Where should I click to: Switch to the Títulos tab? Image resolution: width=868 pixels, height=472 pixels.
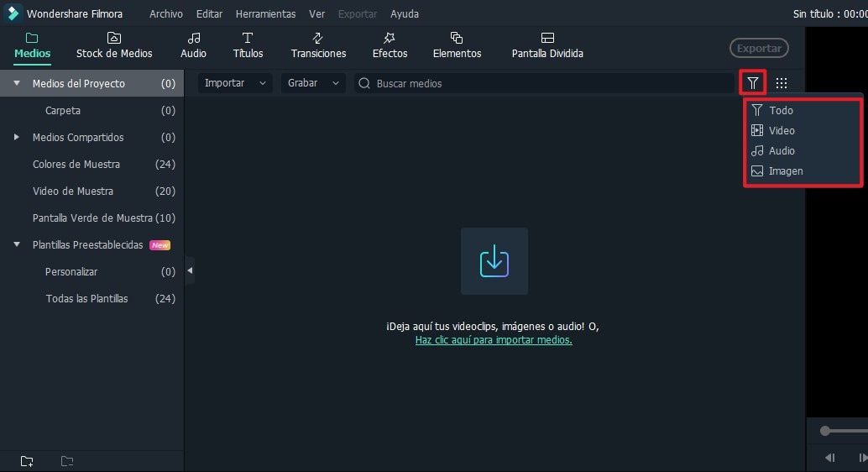[248, 46]
